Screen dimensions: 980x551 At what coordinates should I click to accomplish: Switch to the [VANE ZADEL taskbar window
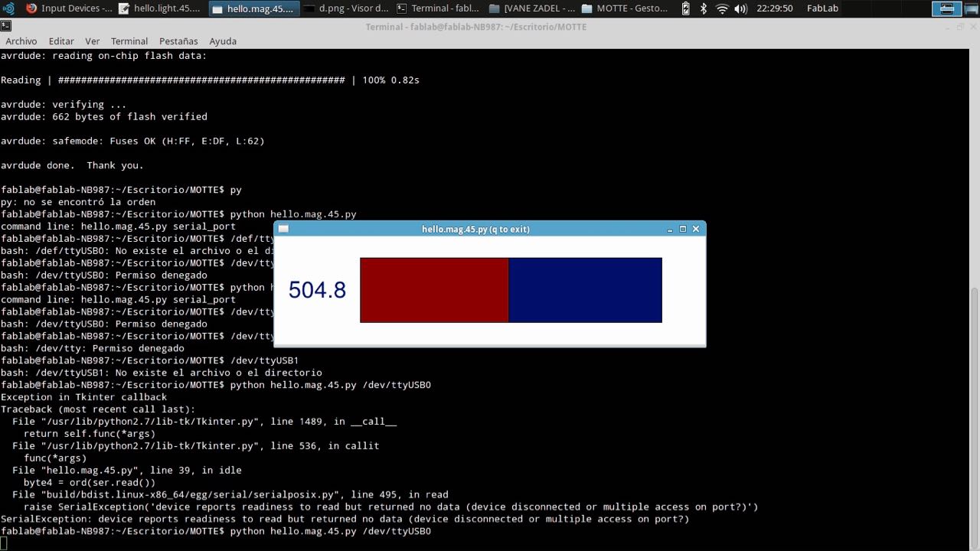click(x=531, y=8)
